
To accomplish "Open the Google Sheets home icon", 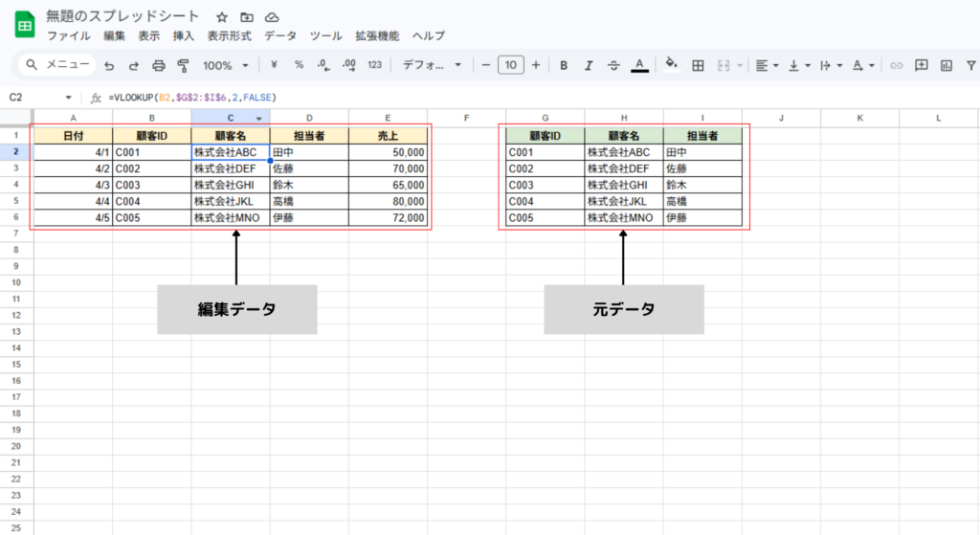I will pos(25,25).
